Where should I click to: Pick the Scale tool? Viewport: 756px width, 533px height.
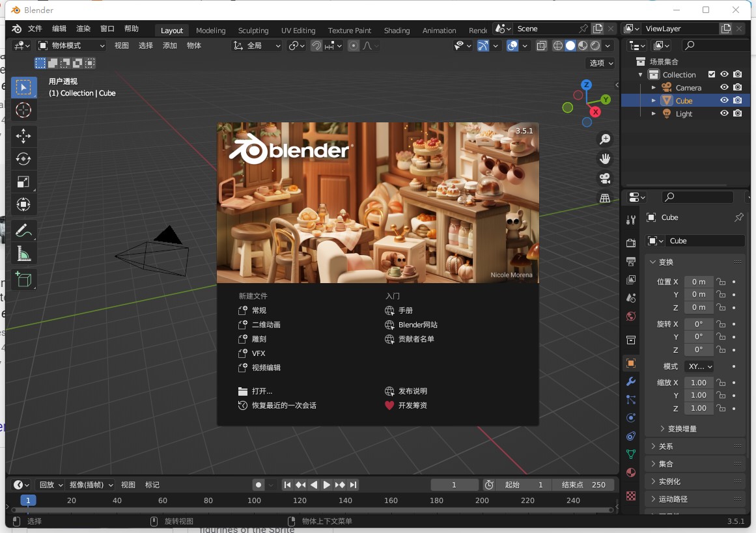click(23, 182)
